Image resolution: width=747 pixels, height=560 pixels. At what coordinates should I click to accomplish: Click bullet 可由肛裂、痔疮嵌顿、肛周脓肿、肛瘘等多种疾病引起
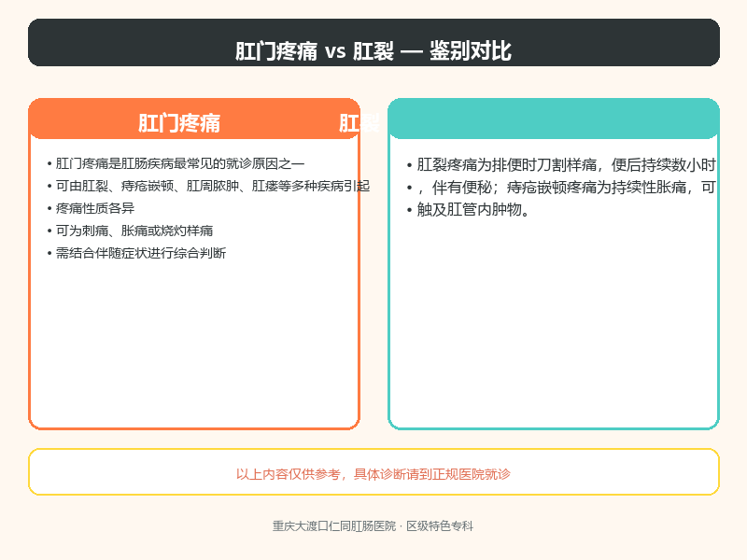(x=208, y=186)
